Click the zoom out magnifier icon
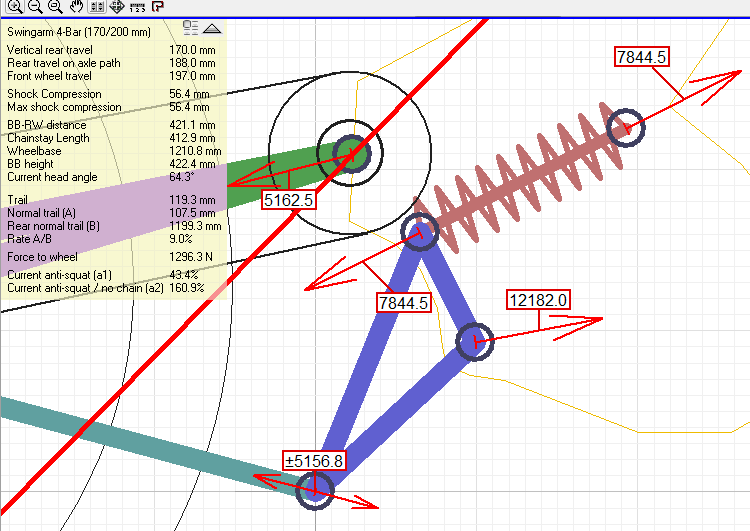This screenshot has width=750, height=531. coord(34,7)
